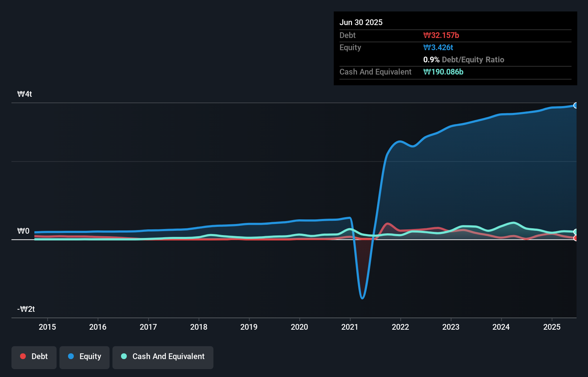Select the Debt endpoint marker at chart edge
The height and width of the screenshot is (377, 588).
tap(576, 238)
